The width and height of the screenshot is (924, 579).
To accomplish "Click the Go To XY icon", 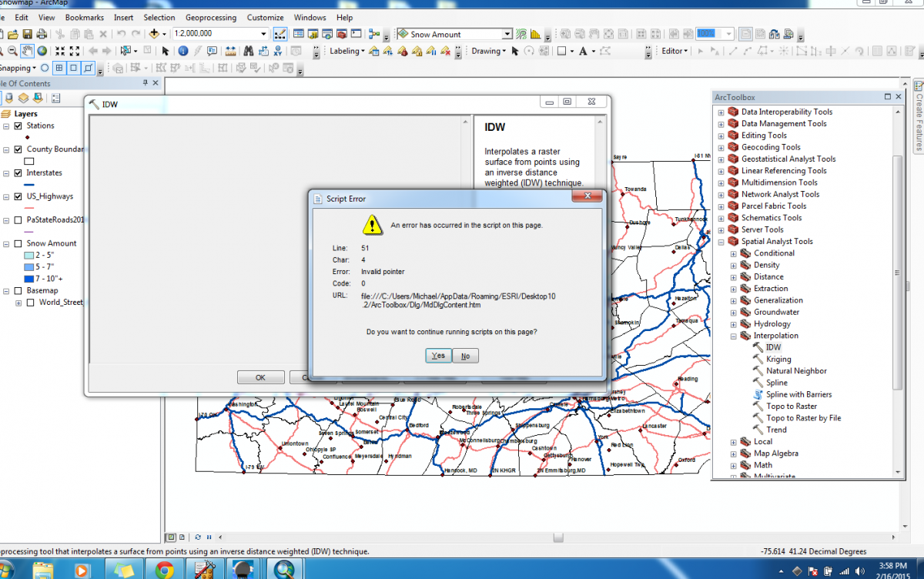I will click(x=278, y=51).
